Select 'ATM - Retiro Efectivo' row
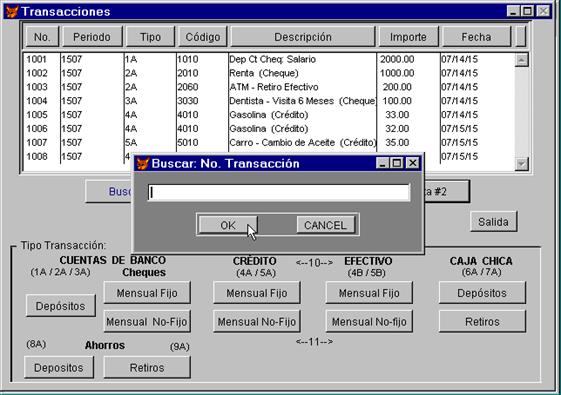Viewport: 561px width, 395px height. point(269,87)
